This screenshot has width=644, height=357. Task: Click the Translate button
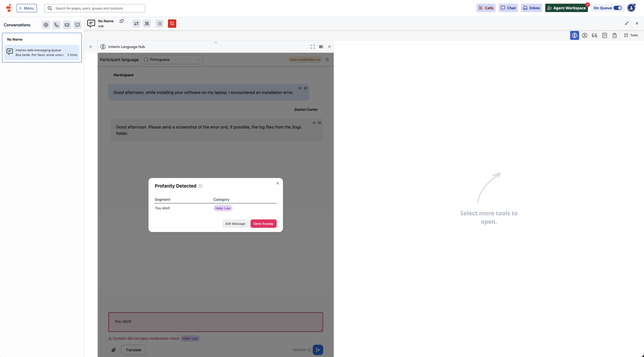point(133,350)
